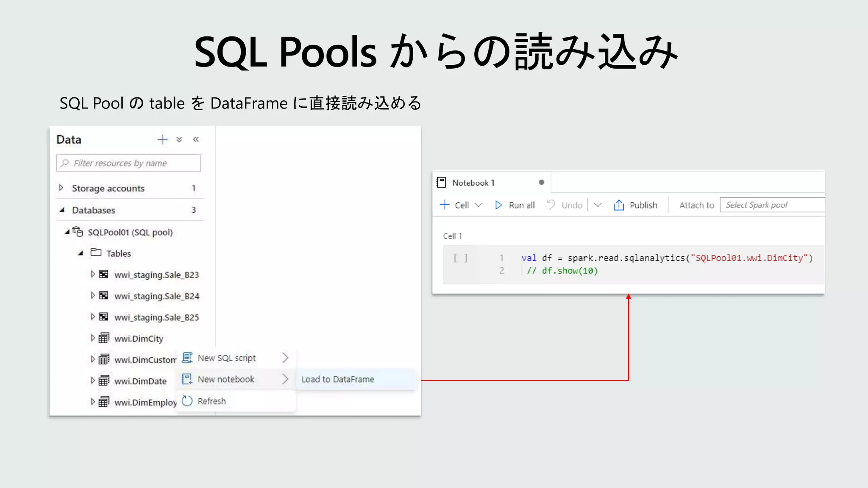Screen dimensions: 868x488
Task: Click the New SQL script icon
Action: (187, 358)
